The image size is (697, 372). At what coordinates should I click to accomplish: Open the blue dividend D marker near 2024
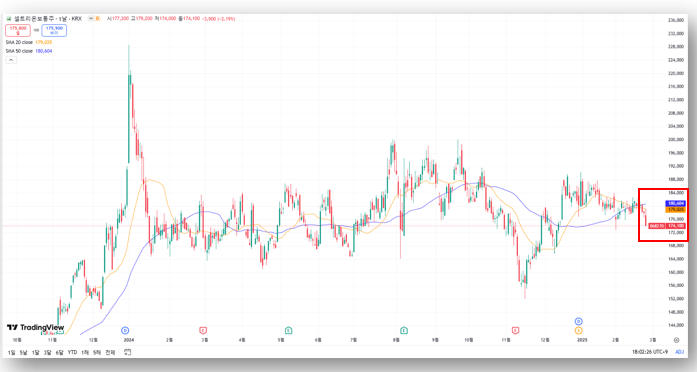point(125,330)
